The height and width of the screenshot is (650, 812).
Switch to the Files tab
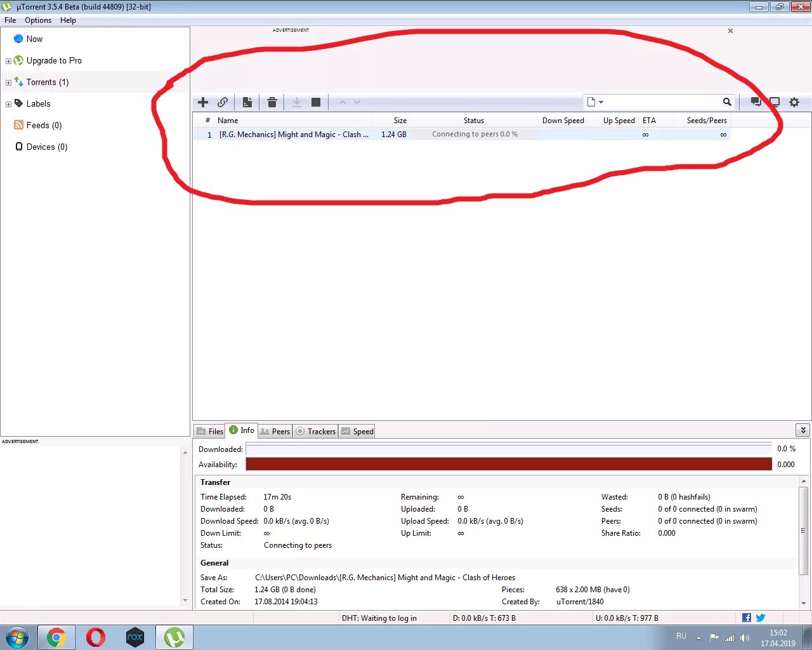click(x=209, y=431)
